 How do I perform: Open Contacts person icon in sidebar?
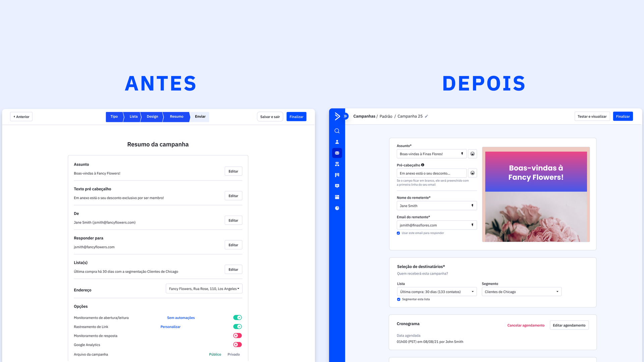[337, 142]
